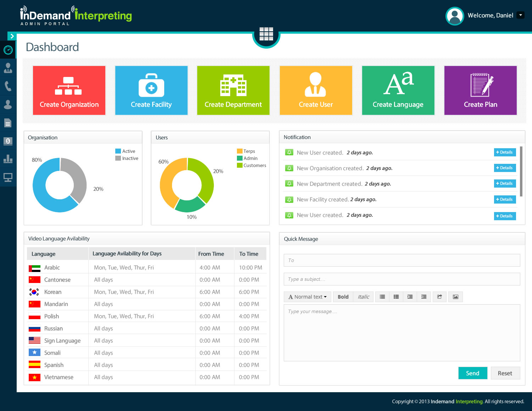
Task: Toggle Italic formatting in Quick Message
Action: (x=363, y=297)
